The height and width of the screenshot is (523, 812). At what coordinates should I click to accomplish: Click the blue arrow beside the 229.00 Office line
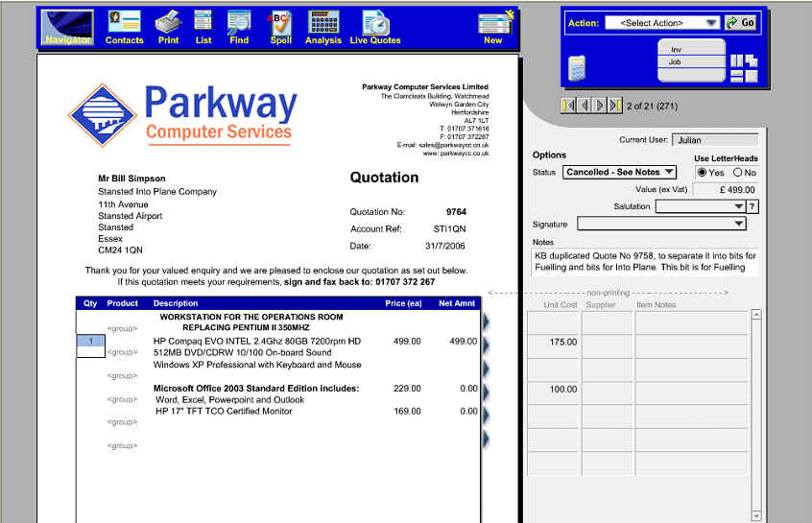pyautogui.click(x=487, y=392)
